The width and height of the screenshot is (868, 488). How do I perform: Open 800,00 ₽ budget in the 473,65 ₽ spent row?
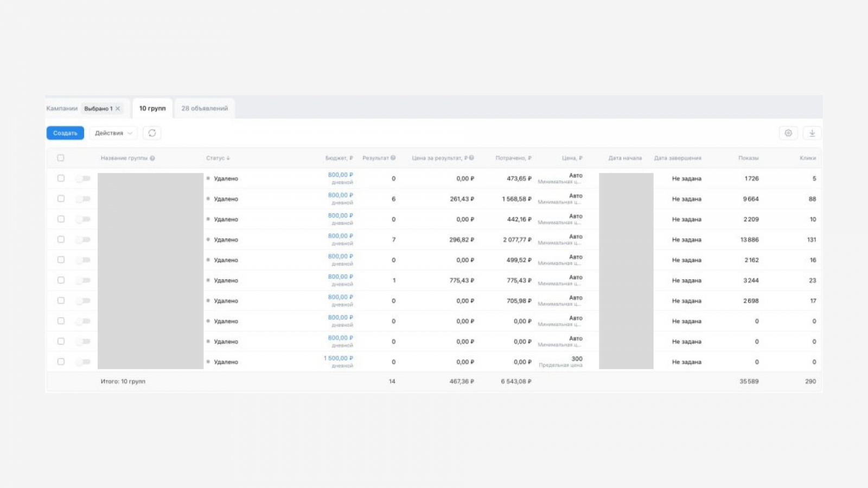[340, 175]
